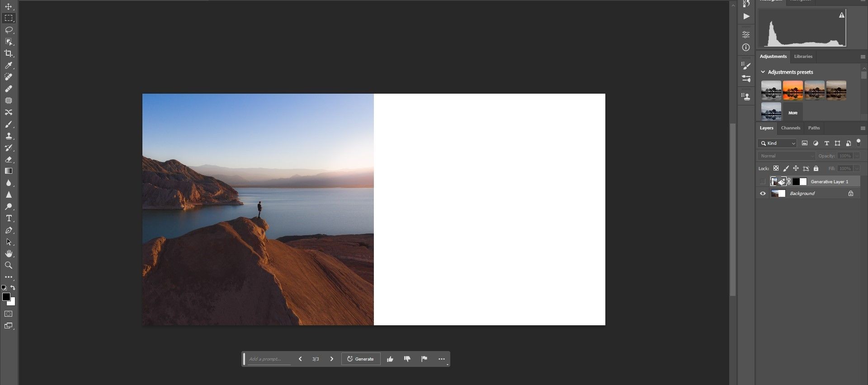Screen dimensions: 868x385
Task: Select the Lasso tool
Action: [9, 30]
